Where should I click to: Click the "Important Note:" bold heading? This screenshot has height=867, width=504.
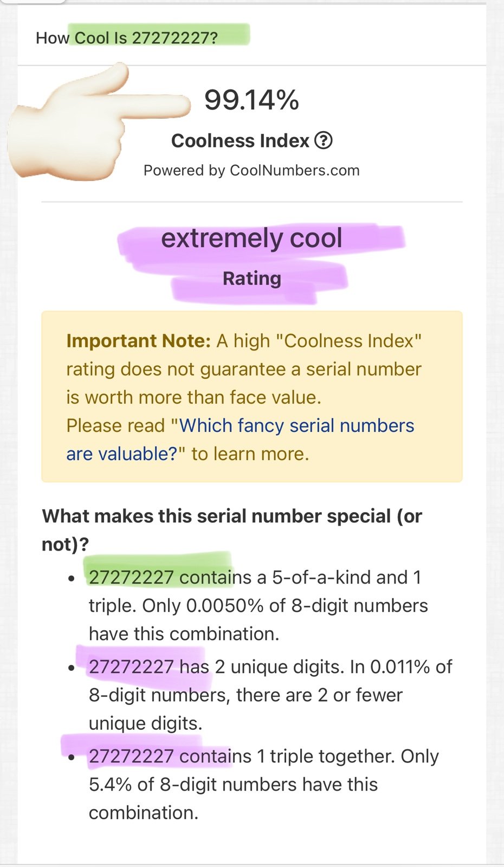pyautogui.click(x=138, y=341)
